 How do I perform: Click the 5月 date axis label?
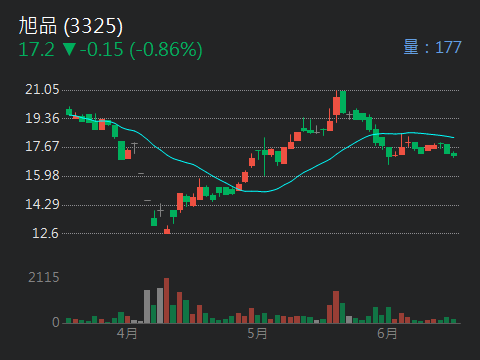tap(257, 333)
